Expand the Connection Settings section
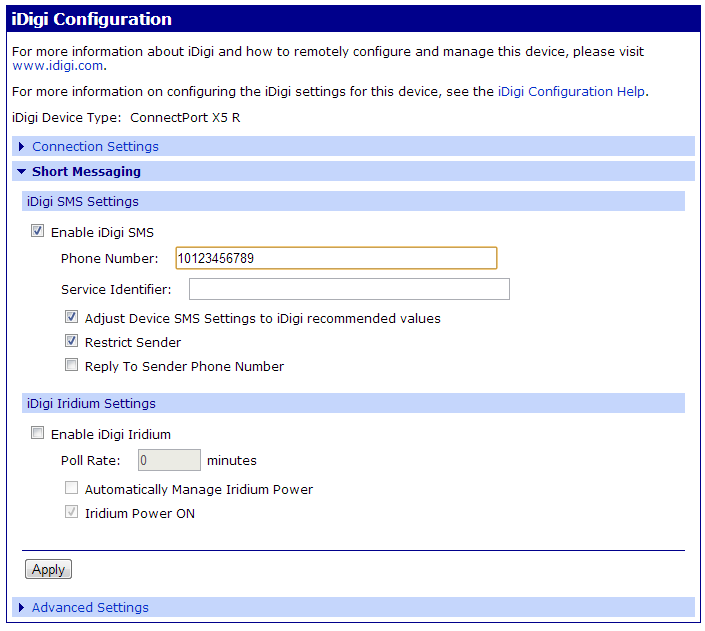The image size is (705, 631). coord(95,147)
